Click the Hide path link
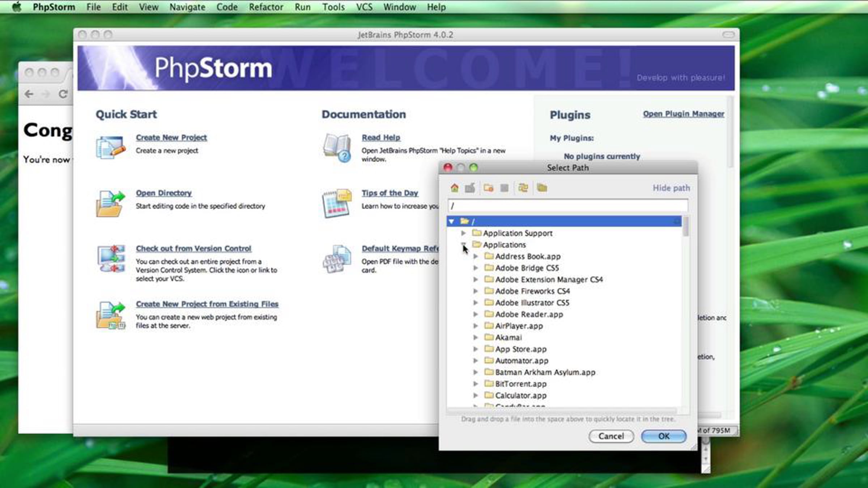 671,188
